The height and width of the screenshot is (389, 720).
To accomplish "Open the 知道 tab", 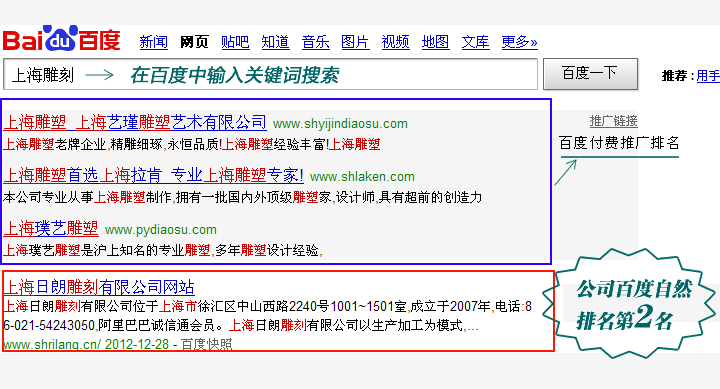I will (275, 42).
